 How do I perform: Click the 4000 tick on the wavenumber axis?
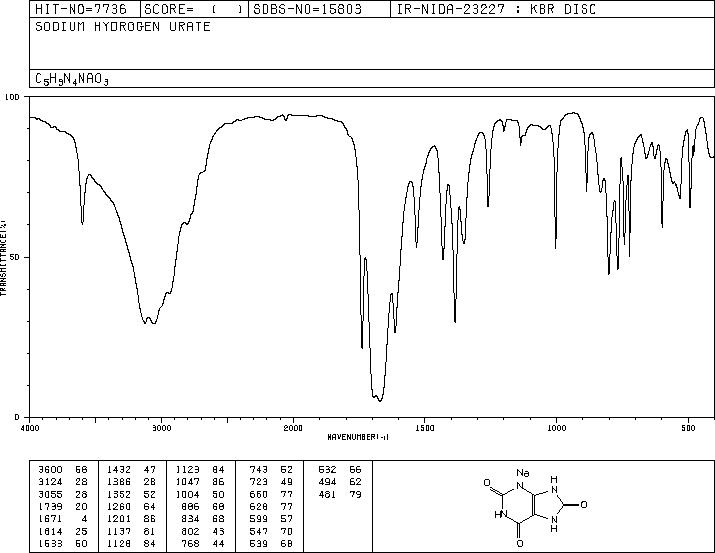click(30, 428)
